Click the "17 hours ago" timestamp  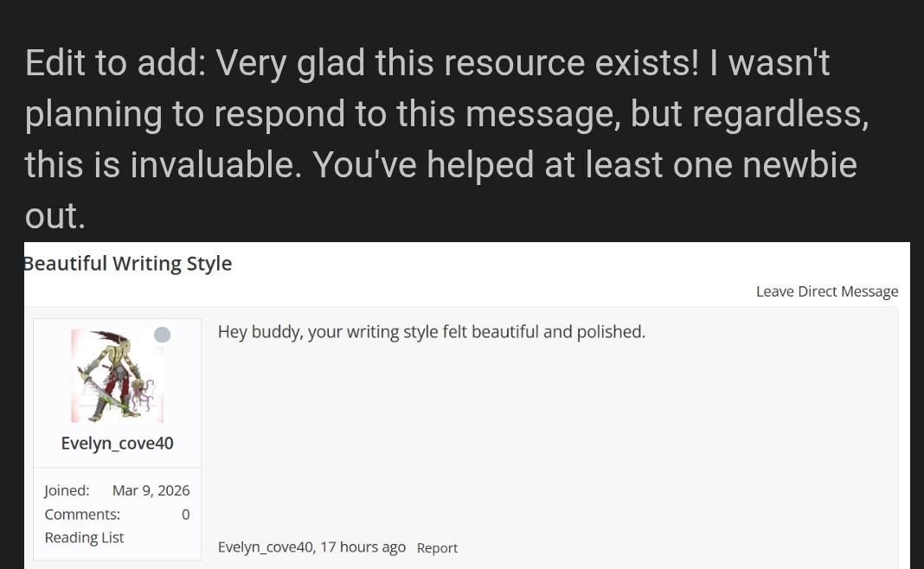click(363, 547)
